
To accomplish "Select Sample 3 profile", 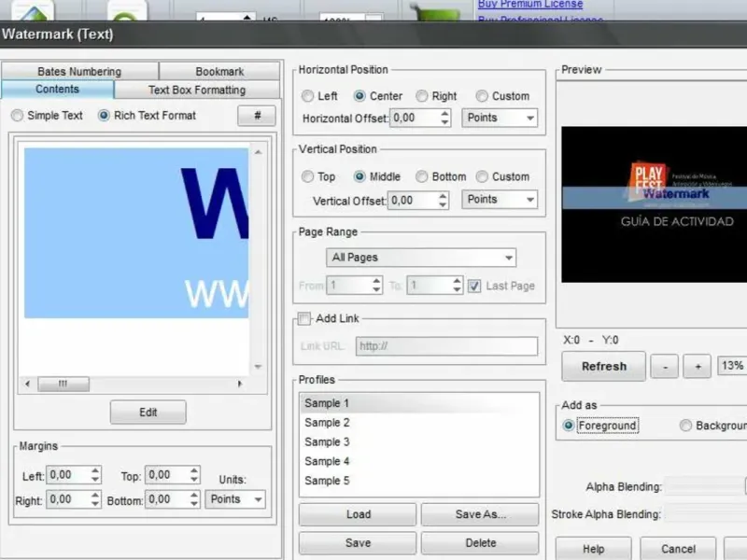I will (419, 441).
